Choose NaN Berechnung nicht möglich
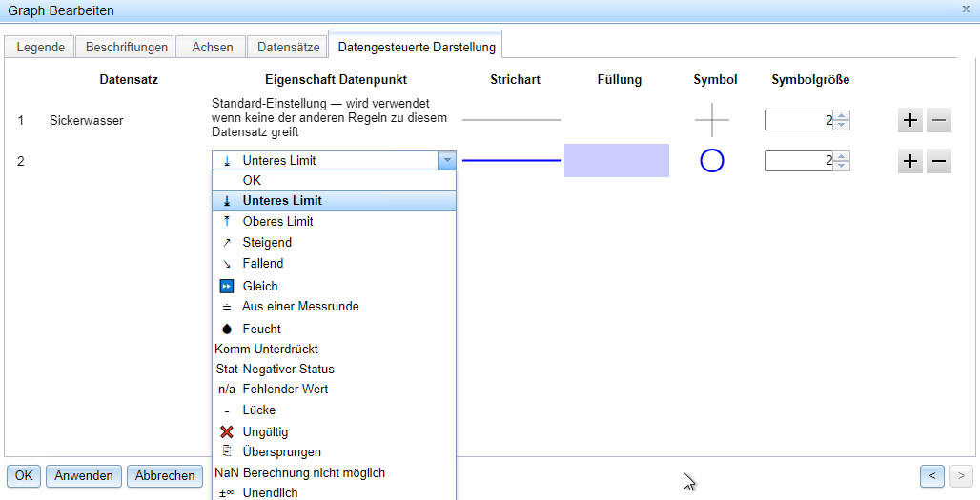Image resolution: width=980 pixels, height=500 pixels. tap(334, 472)
